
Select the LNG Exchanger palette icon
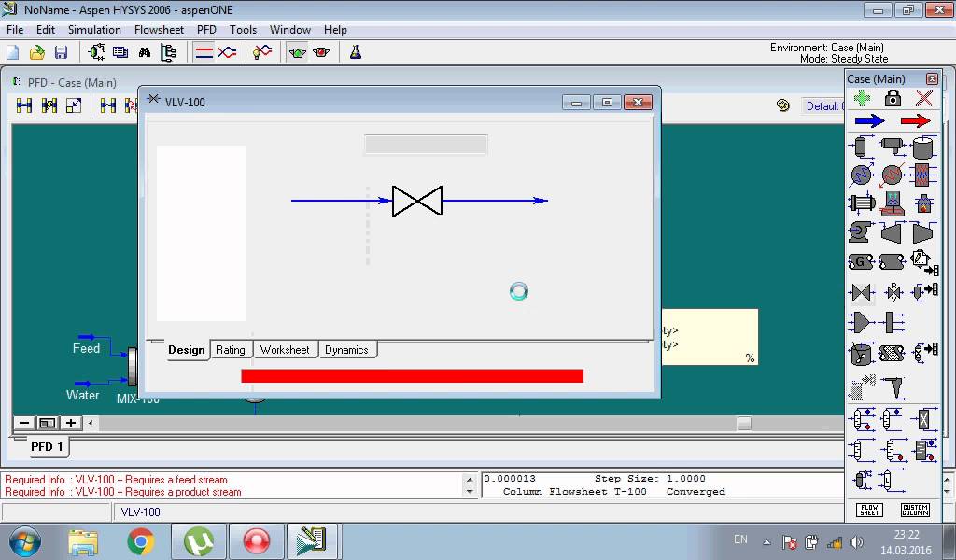click(x=923, y=175)
